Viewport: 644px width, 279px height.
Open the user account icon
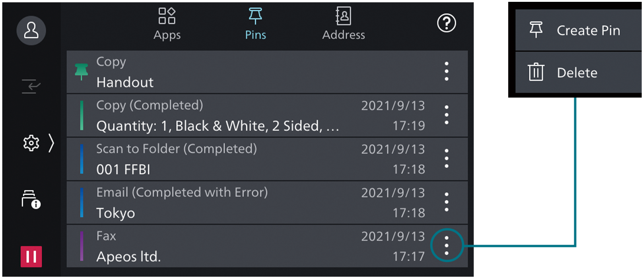[x=31, y=30]
